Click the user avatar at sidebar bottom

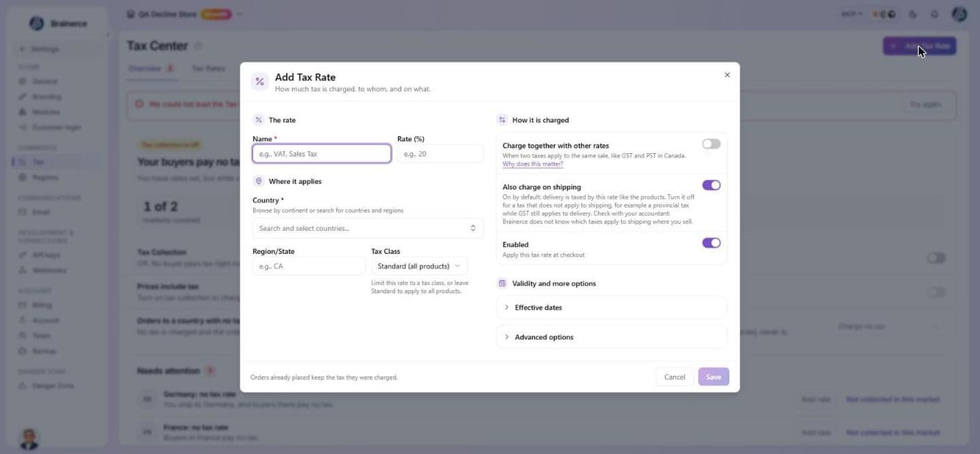29,438
